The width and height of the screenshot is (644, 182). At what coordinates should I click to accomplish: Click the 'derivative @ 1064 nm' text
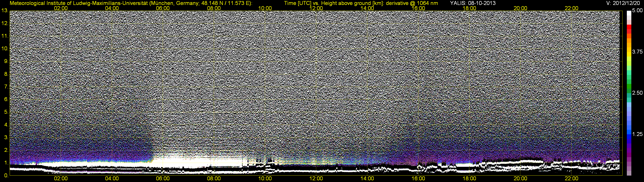click(412, 3)
